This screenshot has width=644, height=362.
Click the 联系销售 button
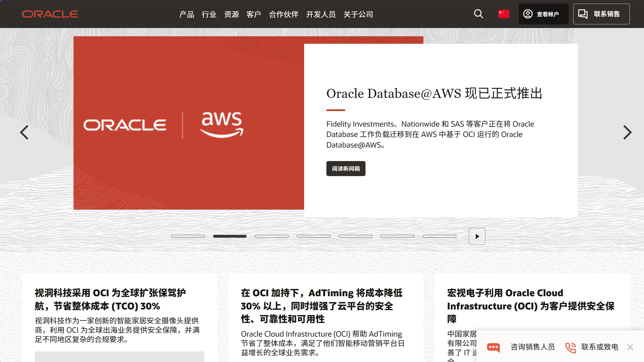coord(601,14)
